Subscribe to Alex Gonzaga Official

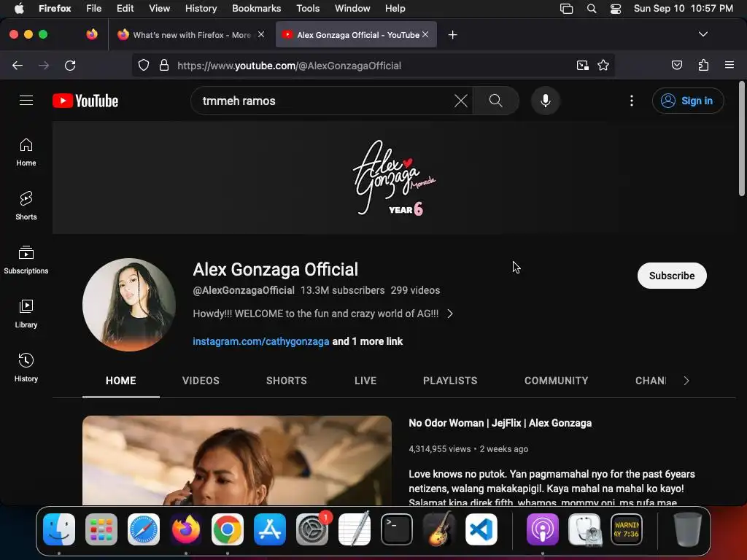click(672, 276)
